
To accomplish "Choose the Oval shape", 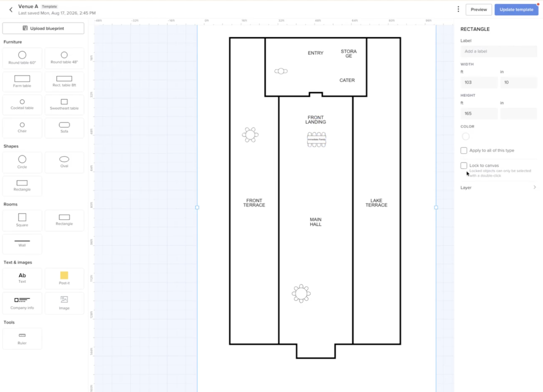I will point(64,162).
